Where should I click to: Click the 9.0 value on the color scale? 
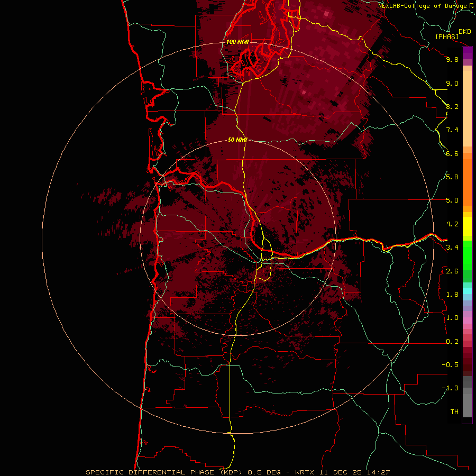452,83
